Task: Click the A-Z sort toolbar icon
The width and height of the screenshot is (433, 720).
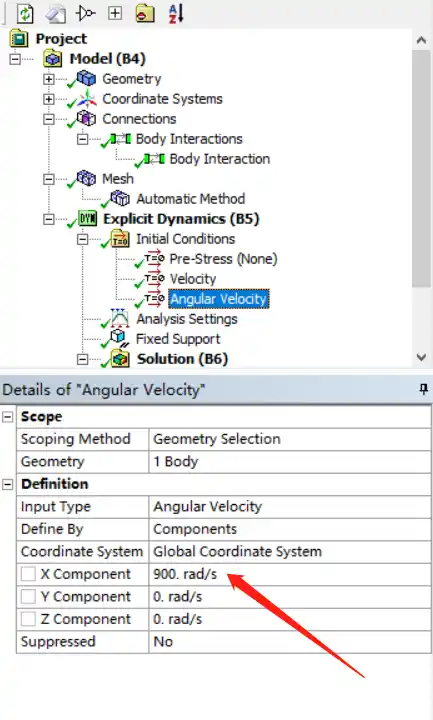Action: [176, 13]
